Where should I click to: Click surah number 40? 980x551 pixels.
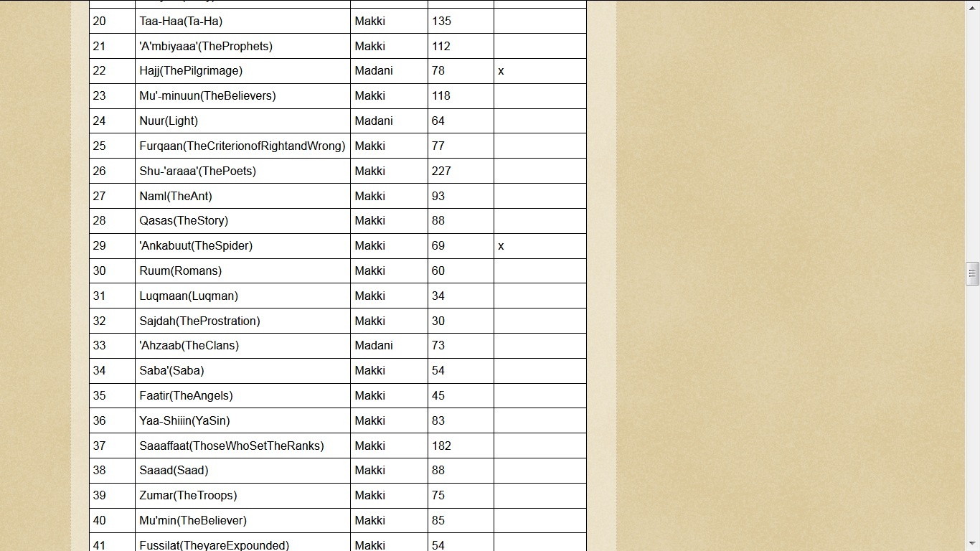tap(99, 520)
